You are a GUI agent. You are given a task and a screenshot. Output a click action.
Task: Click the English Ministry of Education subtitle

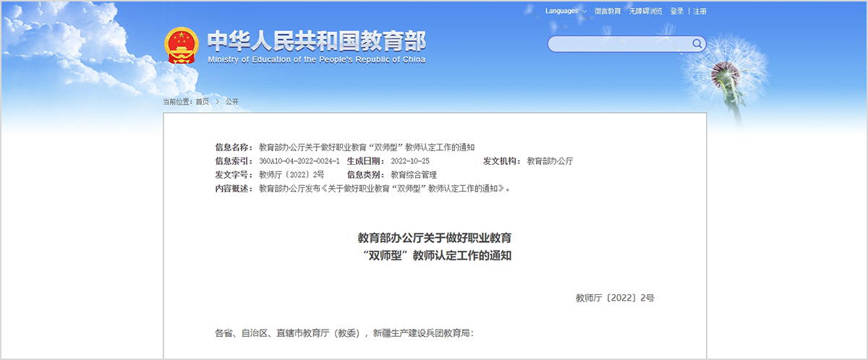[x=317, y=60]
